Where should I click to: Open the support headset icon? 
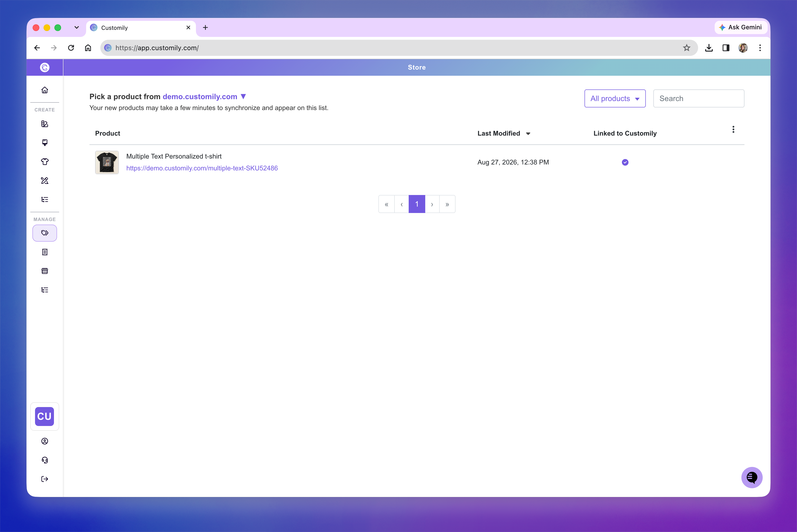[44, 460]
